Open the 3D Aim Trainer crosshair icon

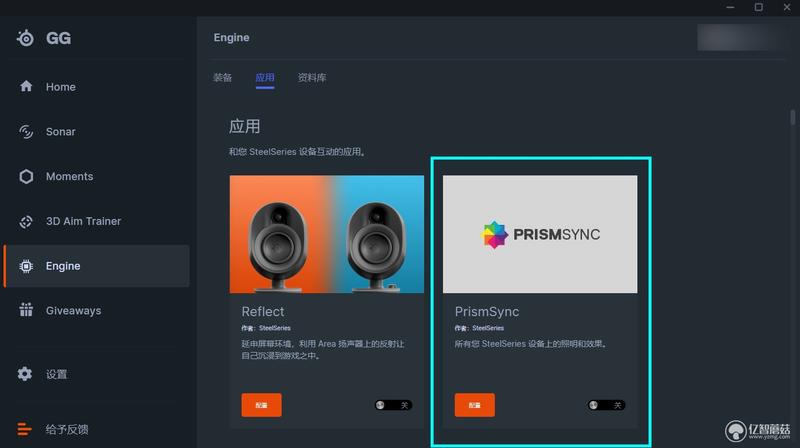(x=26, y=221)
